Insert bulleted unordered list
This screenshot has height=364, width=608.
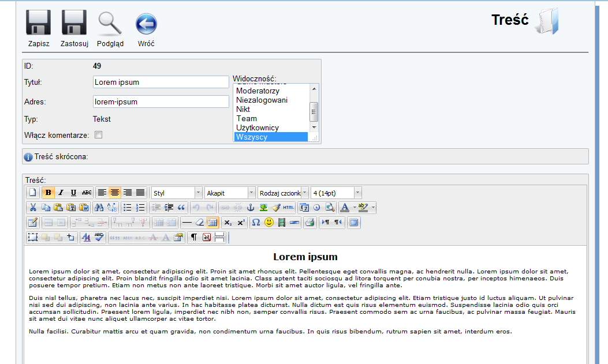tap(127, 208)
